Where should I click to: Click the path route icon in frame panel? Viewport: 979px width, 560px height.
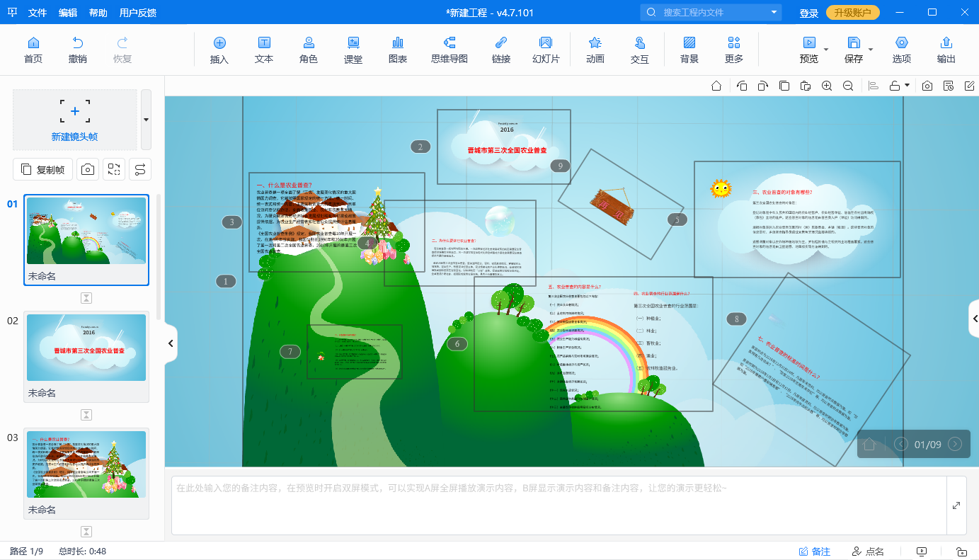click(x=141, y=169)
